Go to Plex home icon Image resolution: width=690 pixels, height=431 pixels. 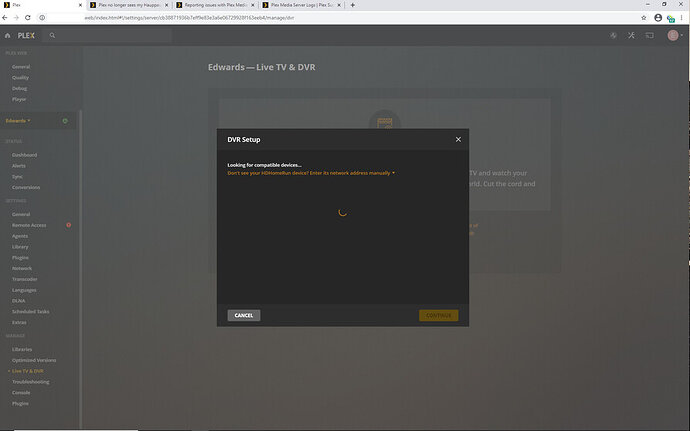coord(7,35)
